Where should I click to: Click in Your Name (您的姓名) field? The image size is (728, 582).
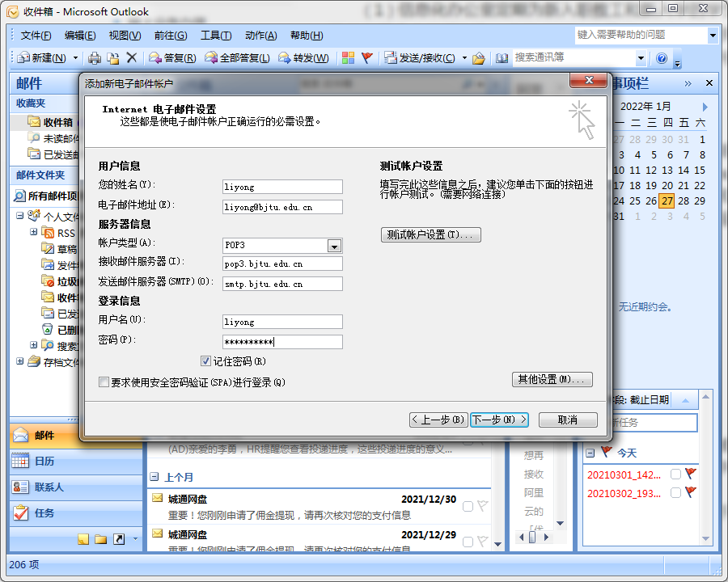[x=282, y=187]
